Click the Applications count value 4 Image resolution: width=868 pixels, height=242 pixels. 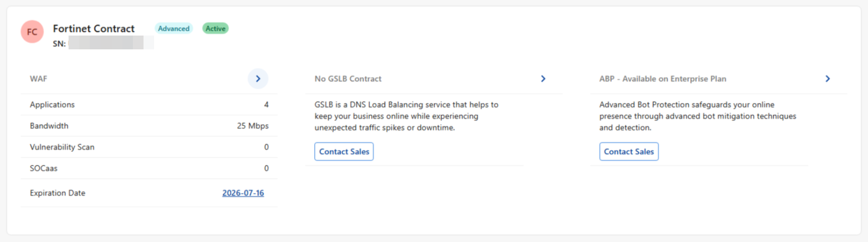tap(266, 105)
